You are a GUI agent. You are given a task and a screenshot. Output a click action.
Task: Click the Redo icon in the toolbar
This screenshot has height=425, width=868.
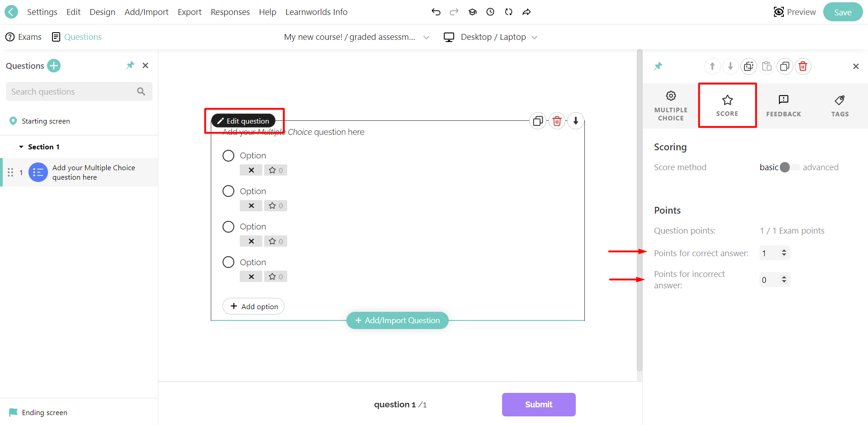454,12
